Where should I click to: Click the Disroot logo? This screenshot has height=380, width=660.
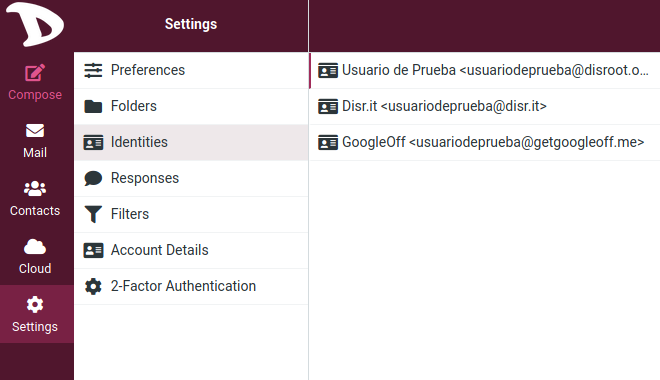(35, 24)
